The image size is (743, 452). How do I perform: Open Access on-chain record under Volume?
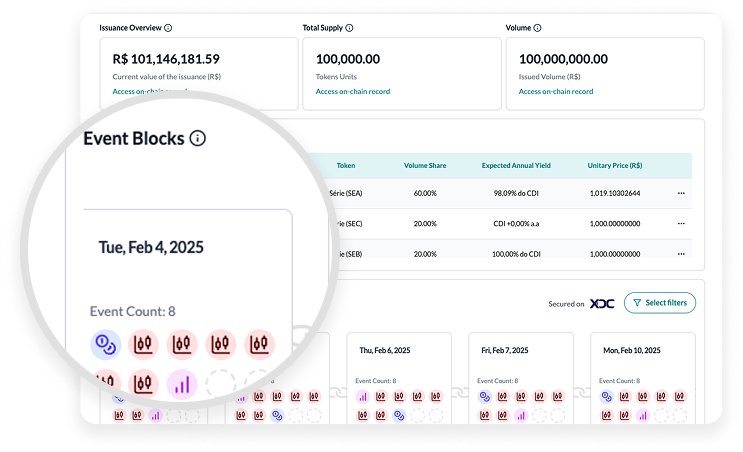[556, 91]
